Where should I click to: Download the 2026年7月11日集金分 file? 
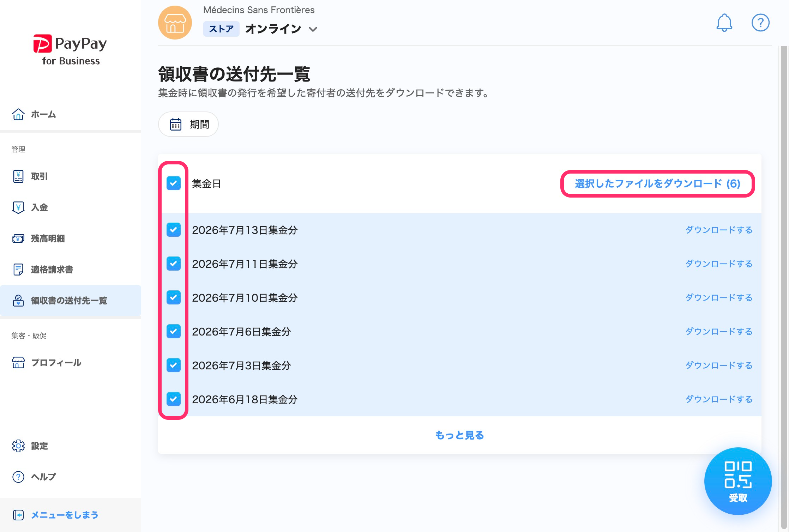click(x=719, y=264)
